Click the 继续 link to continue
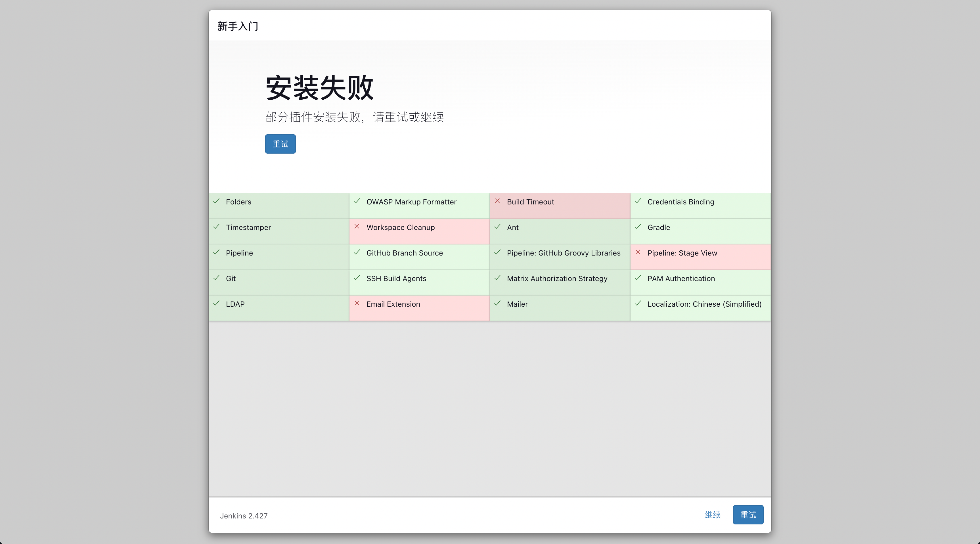The height and width of the screenshot is (544, 980). 713,515
